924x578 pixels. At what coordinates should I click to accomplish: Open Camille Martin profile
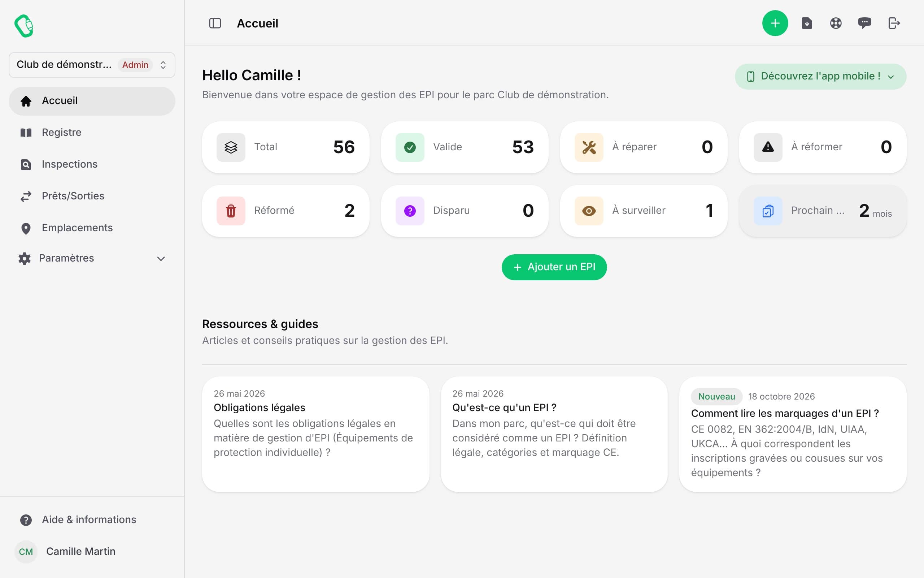pos(92,552)
